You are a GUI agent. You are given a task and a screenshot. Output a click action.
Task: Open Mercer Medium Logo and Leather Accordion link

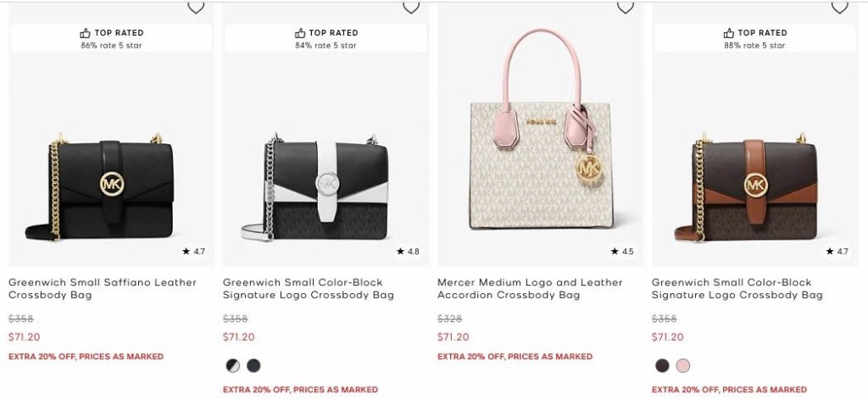pyautogui.click(x=530, y=289)
